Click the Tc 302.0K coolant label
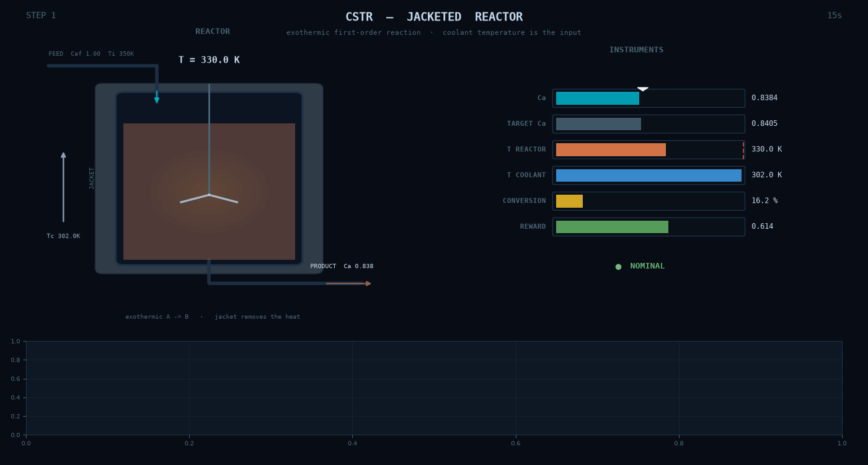 [63, 236]
